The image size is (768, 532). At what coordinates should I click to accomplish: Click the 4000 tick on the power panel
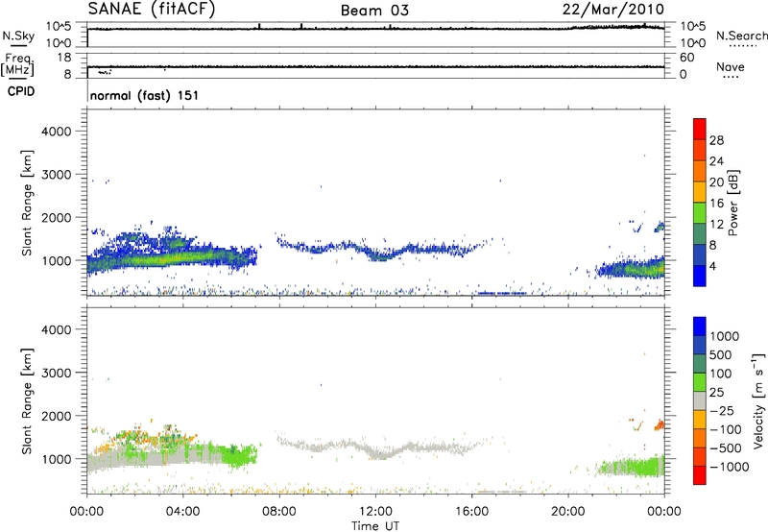click(x=56, y=132)
